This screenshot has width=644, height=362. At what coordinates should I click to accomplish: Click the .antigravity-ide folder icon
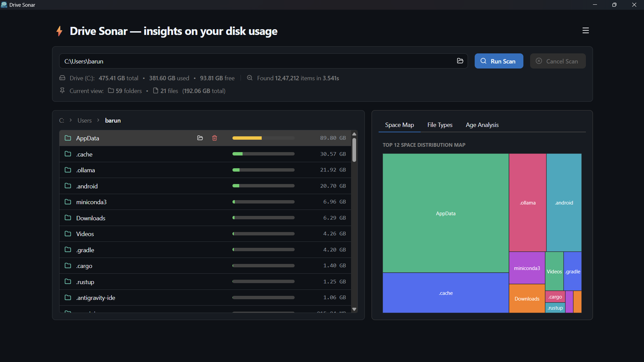tap(68, 298)
